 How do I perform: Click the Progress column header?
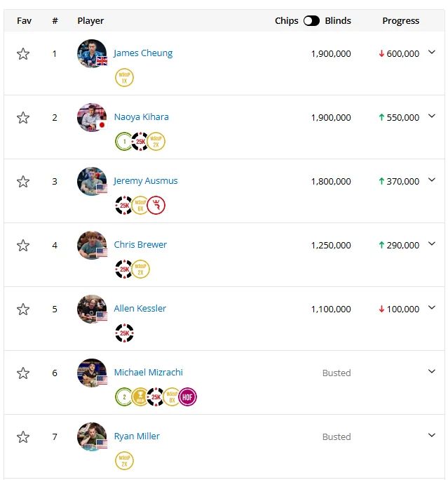[400, 21]
